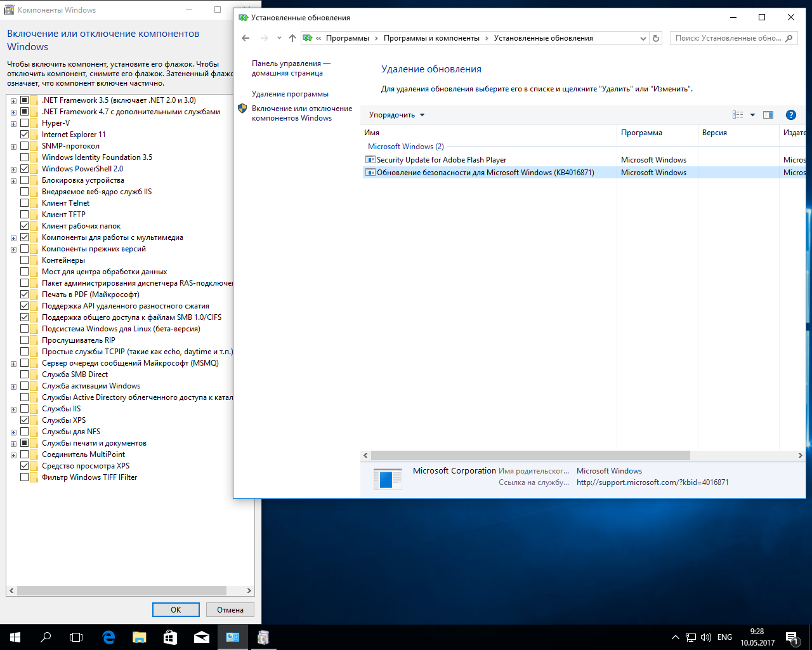
Task: Open taskbar search magnifier
Action: (x=46, y=637)
